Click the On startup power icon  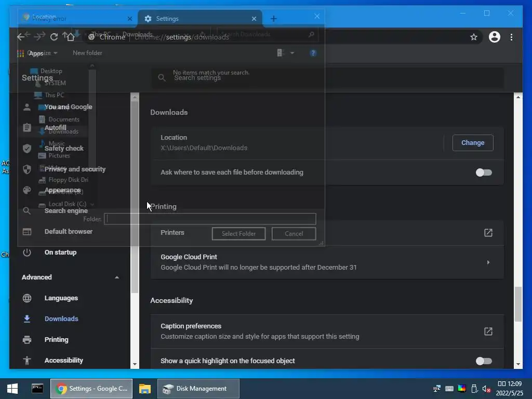27,252
